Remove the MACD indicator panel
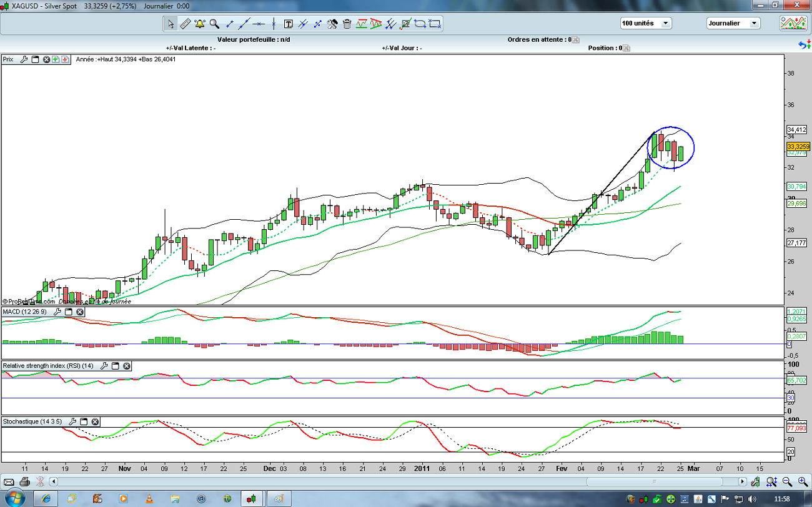 (x=80, y=311)
